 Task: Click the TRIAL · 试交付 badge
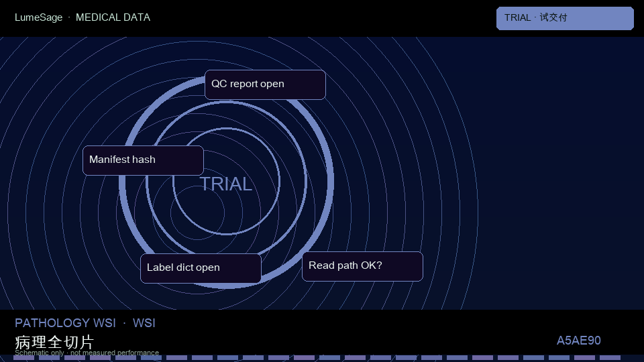(x=565, y=18)
